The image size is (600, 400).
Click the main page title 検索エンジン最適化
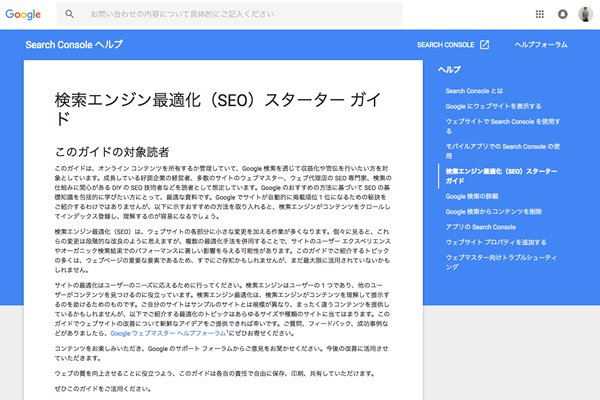pyautogui.click(x=218, y=109)
